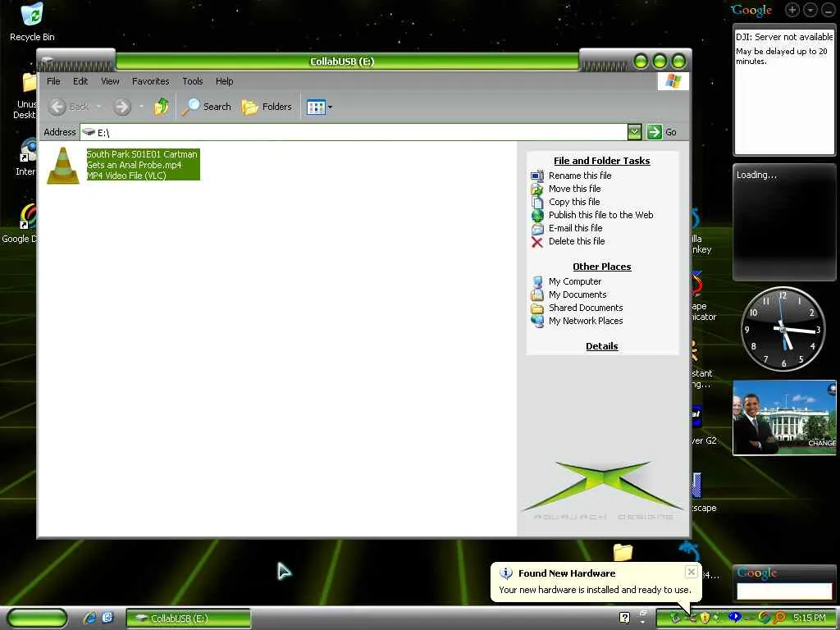
Task: Click the green Start button
Action: click(37, 618)
